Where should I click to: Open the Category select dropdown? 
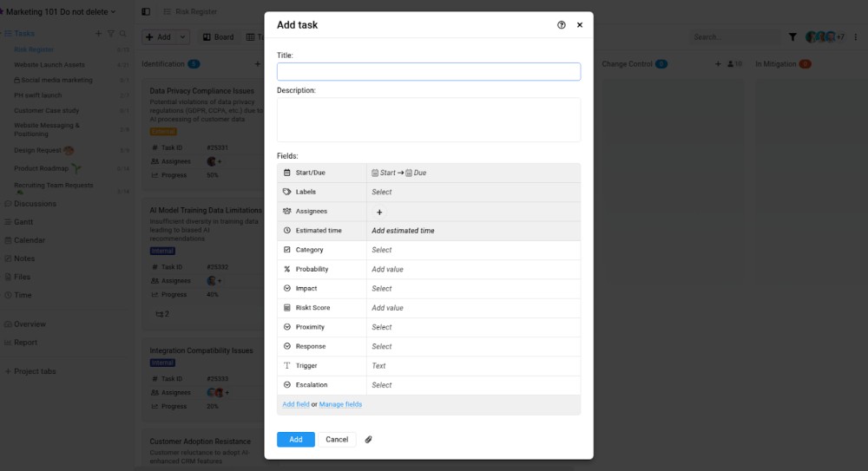382,250
